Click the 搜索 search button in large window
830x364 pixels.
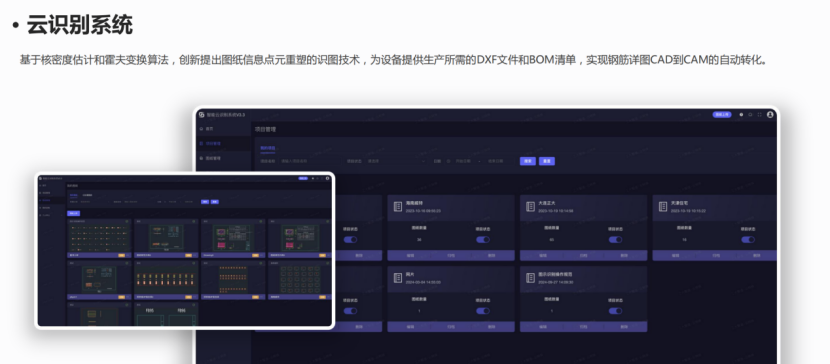(527, 161)
